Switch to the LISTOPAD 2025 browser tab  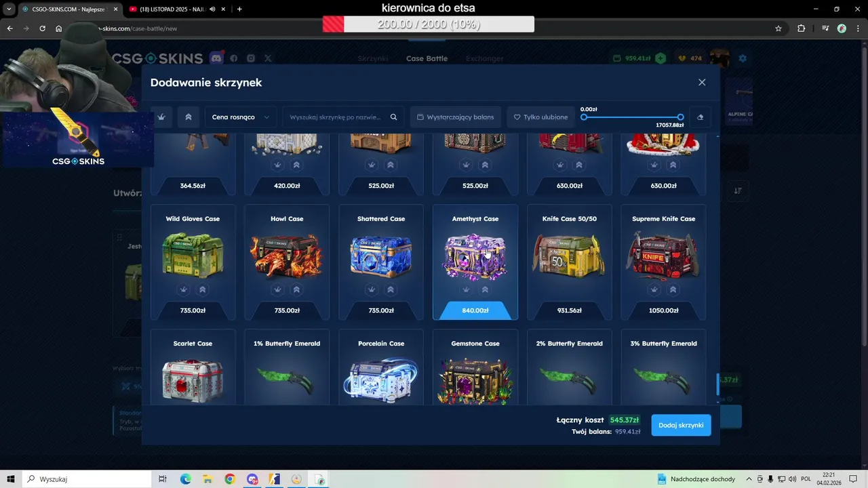coord(177,9)
